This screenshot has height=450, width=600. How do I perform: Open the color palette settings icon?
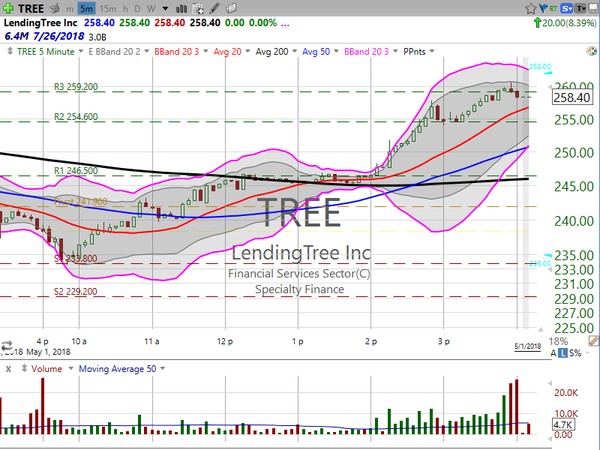(x=591, y=51)
